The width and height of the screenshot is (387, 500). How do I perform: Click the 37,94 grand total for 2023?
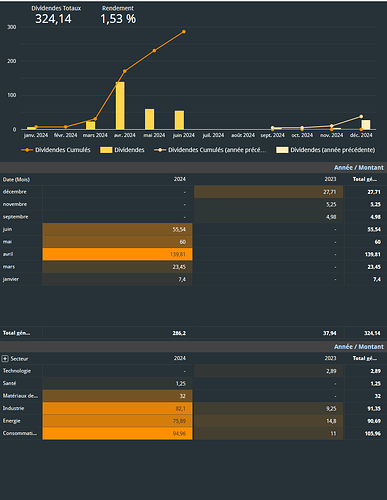click(330, 333)
